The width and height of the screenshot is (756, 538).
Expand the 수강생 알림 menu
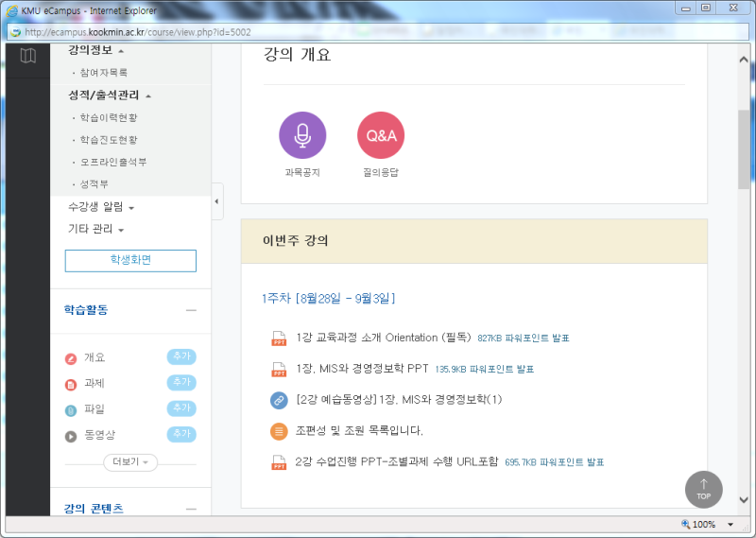[x=101, y=207]
